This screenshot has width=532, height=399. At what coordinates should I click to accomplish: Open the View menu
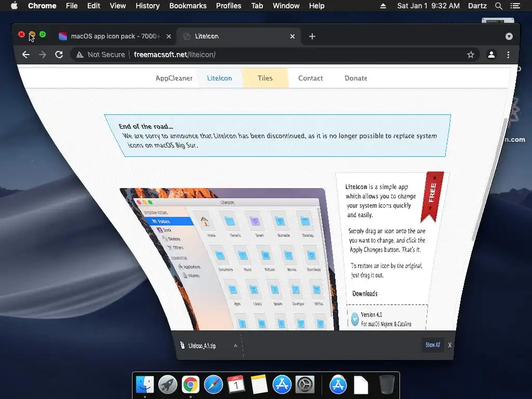[x=118, y=6]
